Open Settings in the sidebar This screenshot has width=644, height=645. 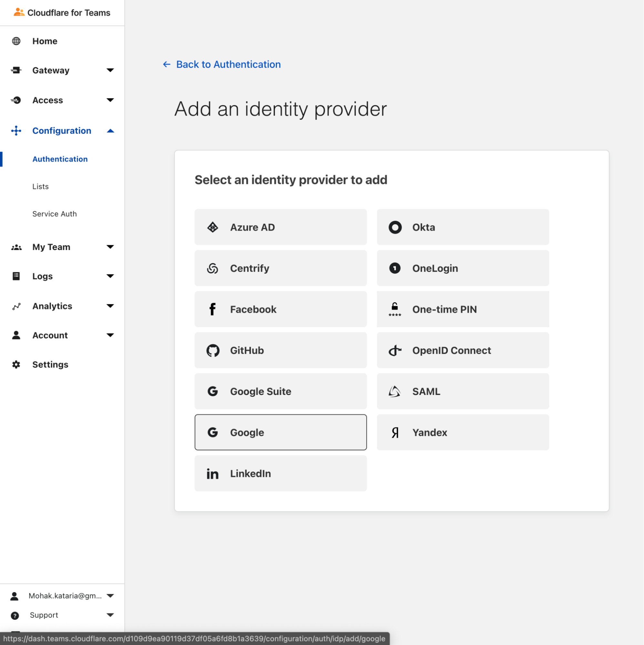[x=50, y=365]
